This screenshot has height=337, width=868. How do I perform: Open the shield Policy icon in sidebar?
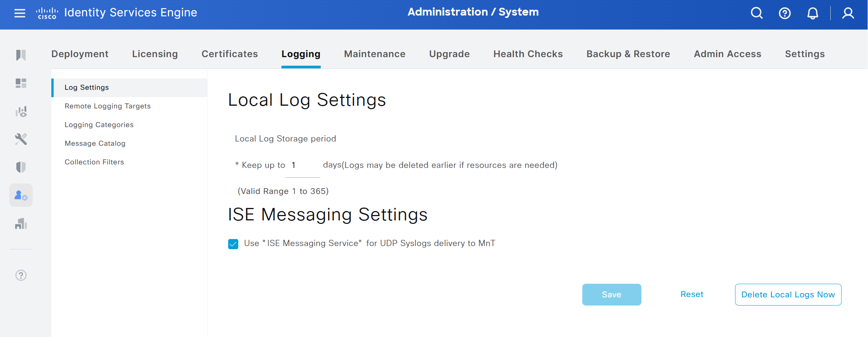coord(21,167)
